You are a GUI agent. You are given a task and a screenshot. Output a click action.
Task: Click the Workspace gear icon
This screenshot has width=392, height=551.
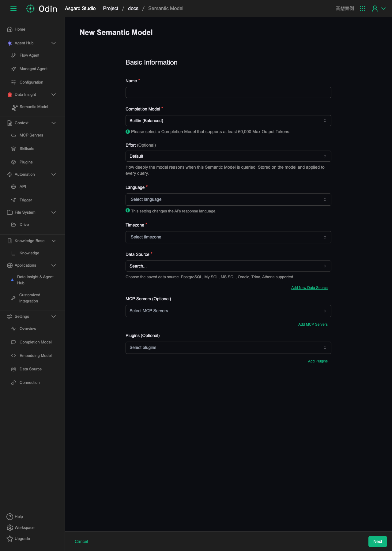[x=10, y=528]
